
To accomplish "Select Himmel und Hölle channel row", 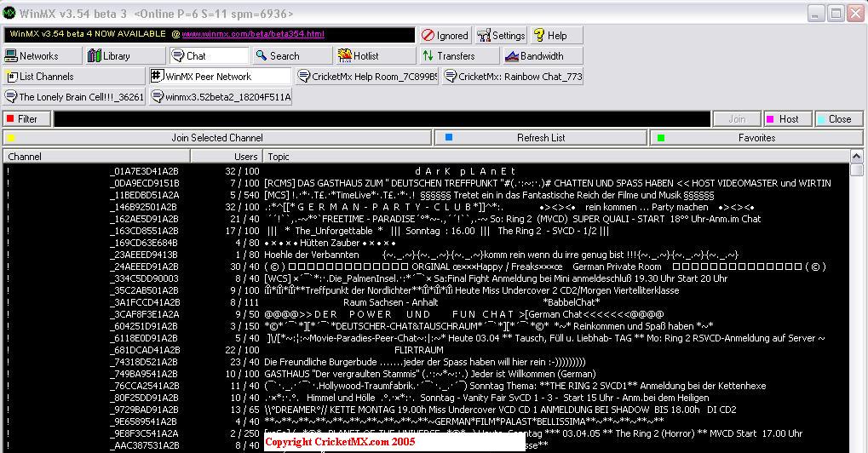I will (x=426, y=398).
